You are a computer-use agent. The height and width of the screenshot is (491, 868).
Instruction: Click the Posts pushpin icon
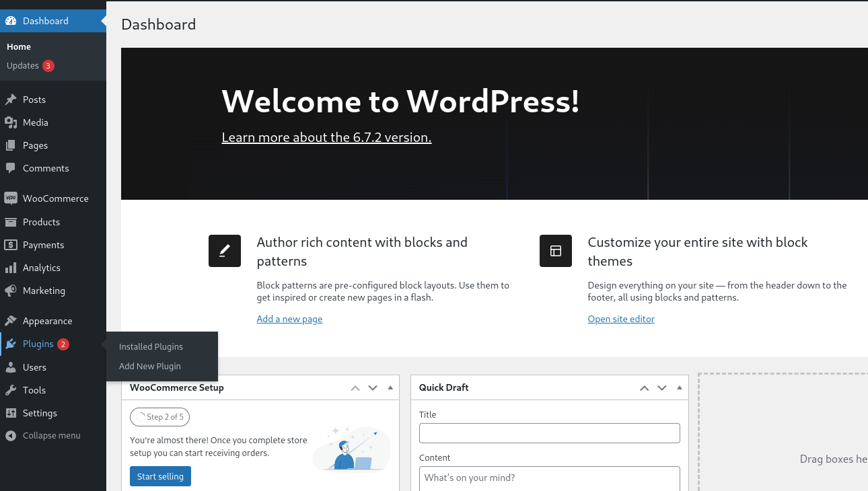point(11,100)
